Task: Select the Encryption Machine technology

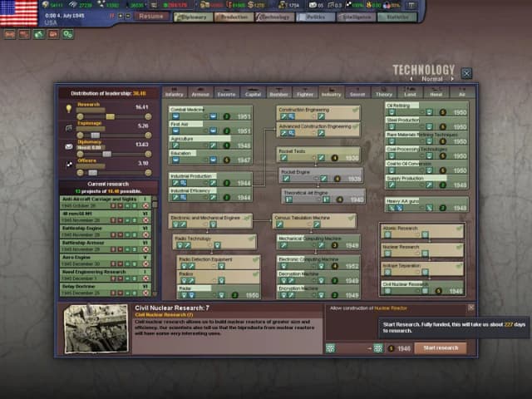Action: (318, 292)
